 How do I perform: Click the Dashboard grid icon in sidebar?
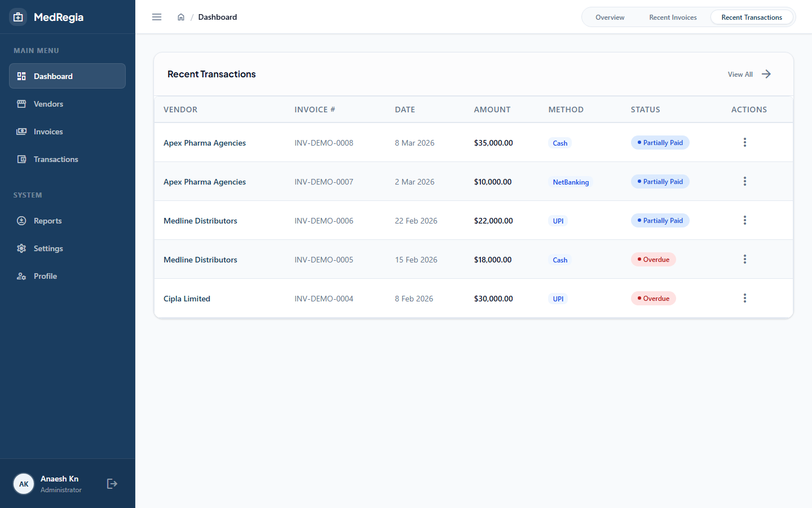(x=21, y=76)
